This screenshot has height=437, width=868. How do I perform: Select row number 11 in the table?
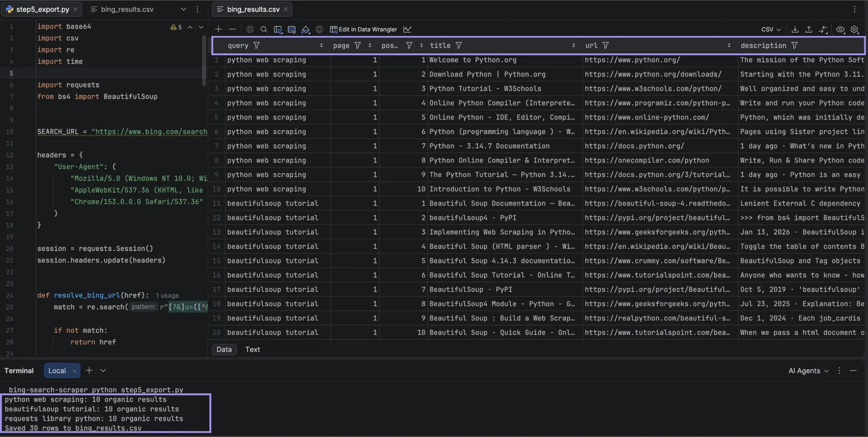217,203
